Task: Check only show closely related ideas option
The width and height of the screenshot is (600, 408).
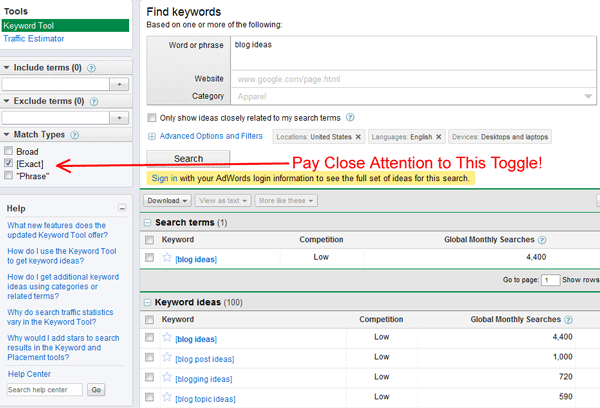Action: coord(152,117)
